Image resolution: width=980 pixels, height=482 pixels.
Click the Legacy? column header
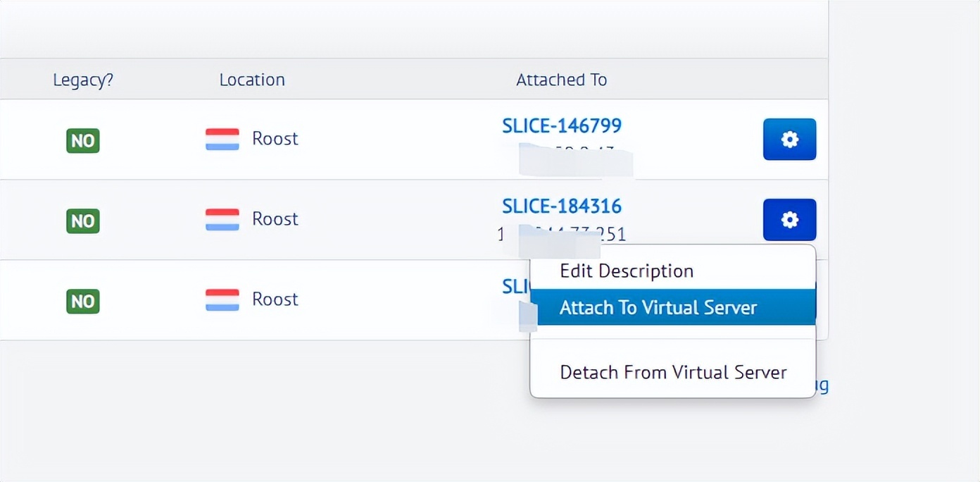tap(83, 80)
